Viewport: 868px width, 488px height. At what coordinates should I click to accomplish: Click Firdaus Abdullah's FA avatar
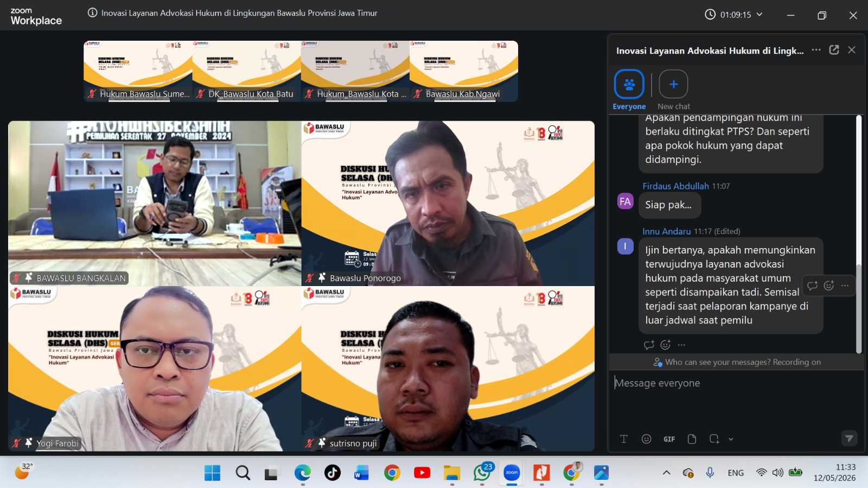[625, 201]
